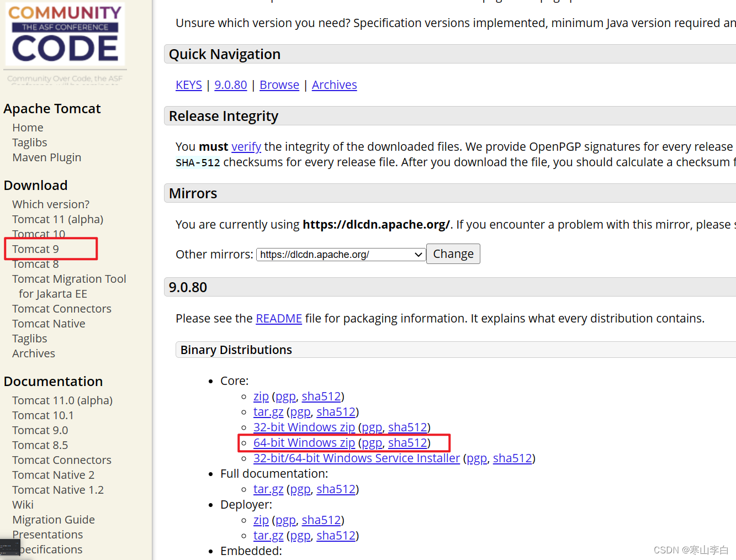
Task: Open Tomcat Native under Download
Action: [x=49, y=324]
